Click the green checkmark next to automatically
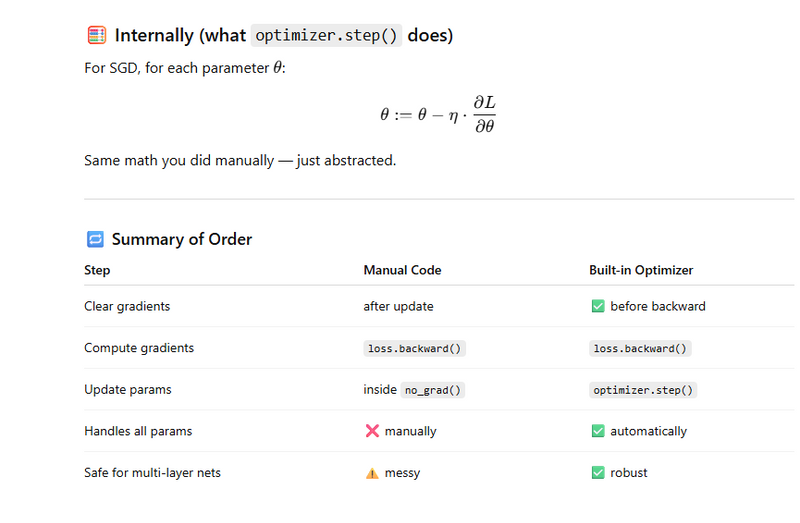 [x=598, y=431]
